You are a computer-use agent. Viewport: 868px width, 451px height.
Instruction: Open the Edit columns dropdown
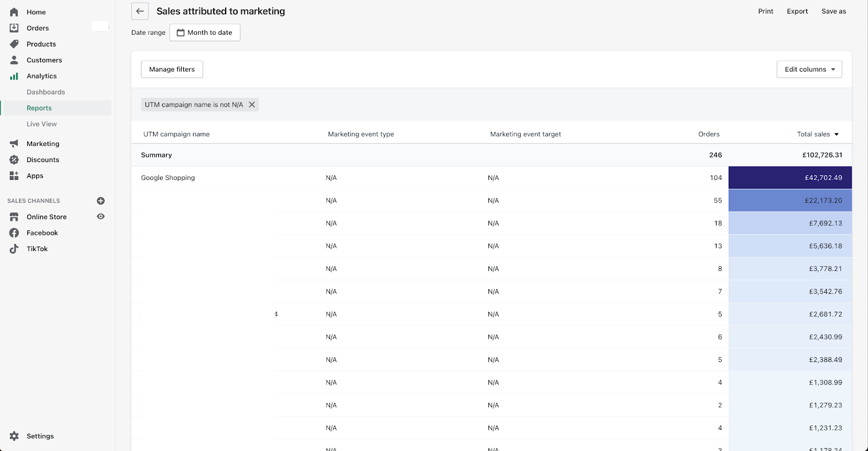809,69
